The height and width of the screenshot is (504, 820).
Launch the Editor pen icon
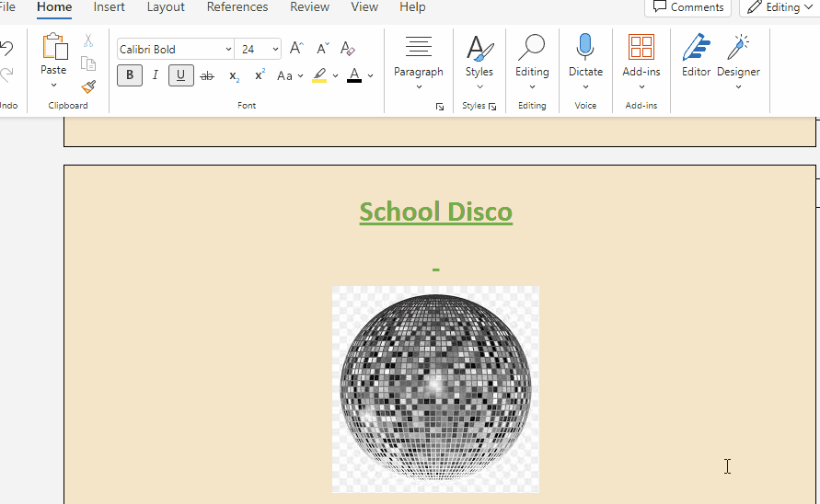click(x=696, y=48)
